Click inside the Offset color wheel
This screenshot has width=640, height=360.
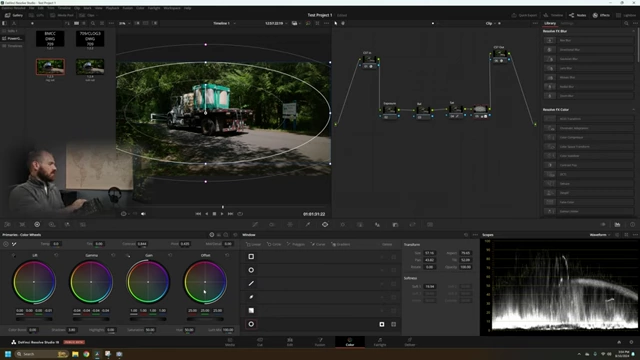[205, 282]
